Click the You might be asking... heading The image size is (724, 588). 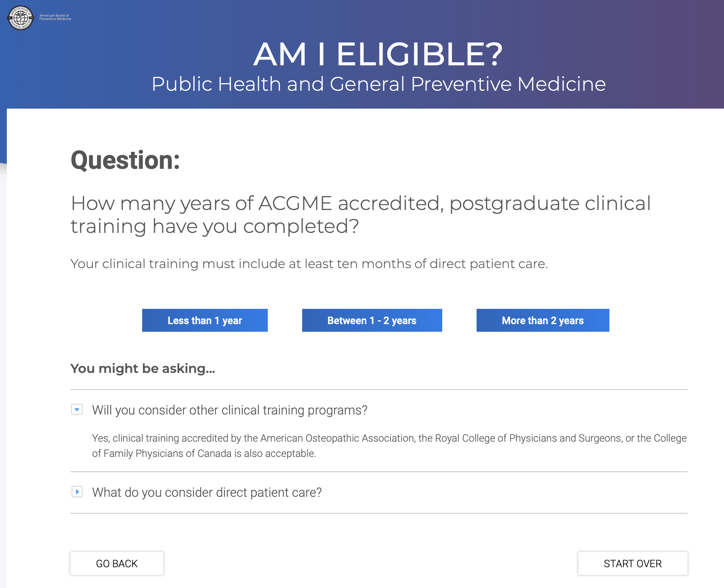(x=143, y=368)
